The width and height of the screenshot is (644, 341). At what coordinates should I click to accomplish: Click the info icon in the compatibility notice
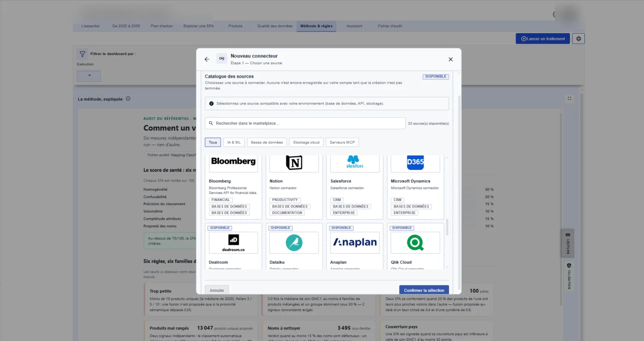(211, 103)
